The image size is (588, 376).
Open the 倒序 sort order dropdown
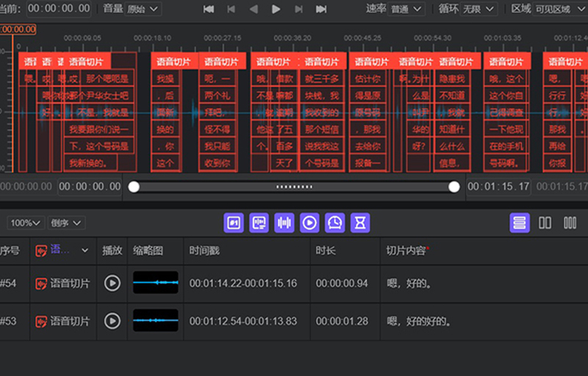[66, 223]
